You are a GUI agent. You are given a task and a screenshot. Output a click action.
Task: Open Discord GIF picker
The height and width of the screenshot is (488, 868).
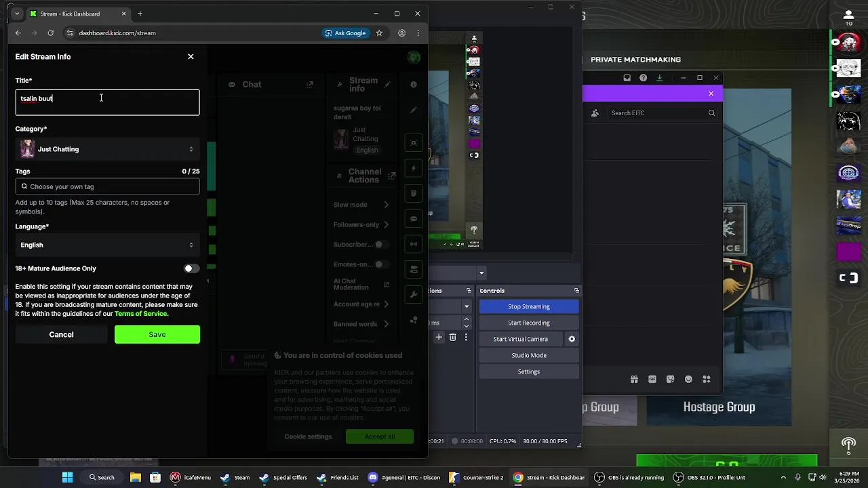coord(652,380)
